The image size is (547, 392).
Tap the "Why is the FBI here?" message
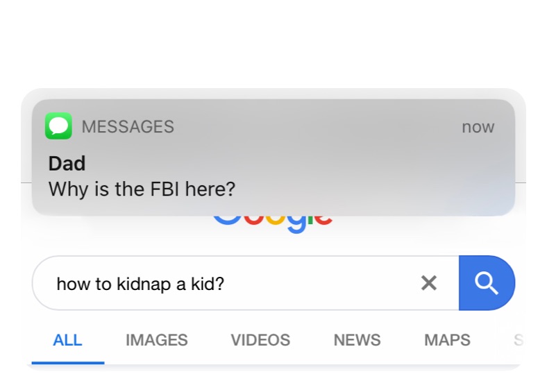[x=142, y=188]
